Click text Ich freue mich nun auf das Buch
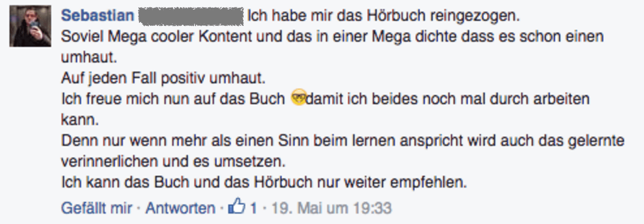This screenshot has height=224, width=644. click(173, 100)
